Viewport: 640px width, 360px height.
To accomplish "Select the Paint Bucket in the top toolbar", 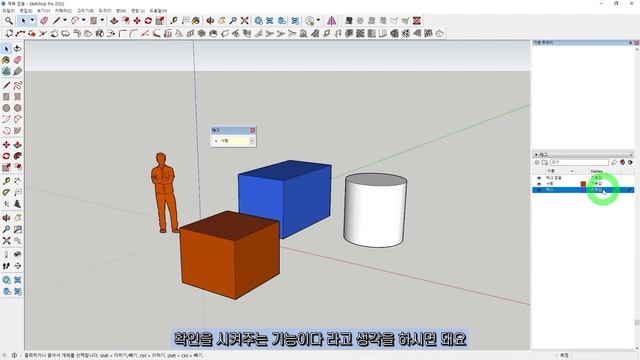I will [x=196, y=20].
